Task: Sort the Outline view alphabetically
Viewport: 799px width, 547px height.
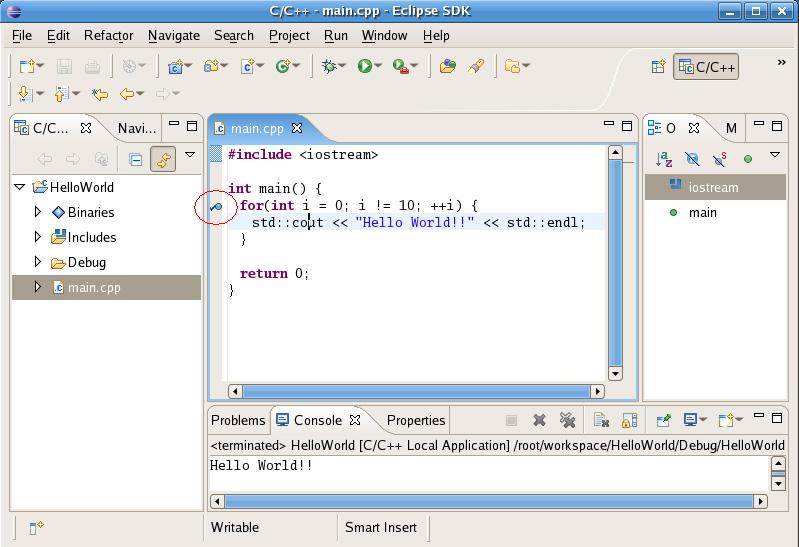Action: point(664,159)
